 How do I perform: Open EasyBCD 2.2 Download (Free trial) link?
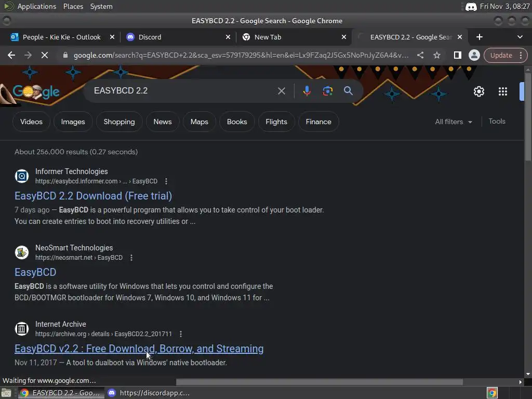94,196
